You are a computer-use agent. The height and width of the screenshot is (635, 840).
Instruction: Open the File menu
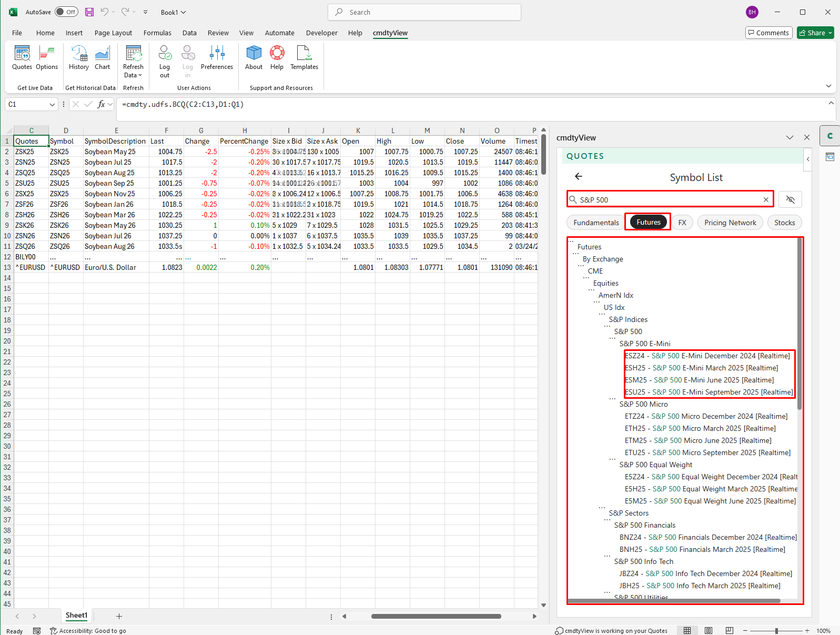click(x=17, y=33)
